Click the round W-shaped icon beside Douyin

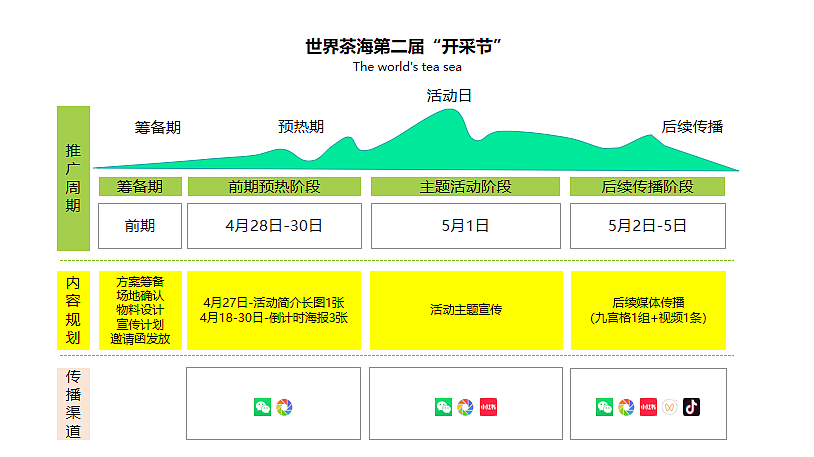click(x=670, y=407)
